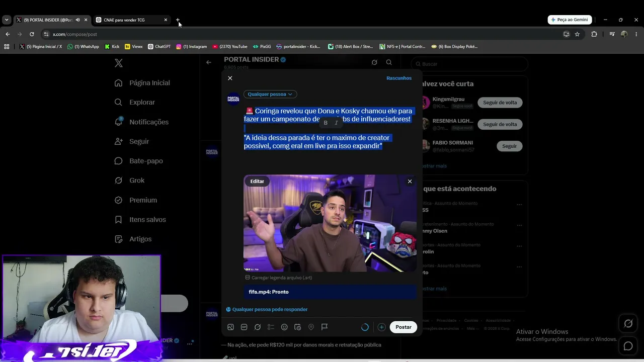
Task: Apply bold from the floating text toolbar
Action: tap(326, 123)
